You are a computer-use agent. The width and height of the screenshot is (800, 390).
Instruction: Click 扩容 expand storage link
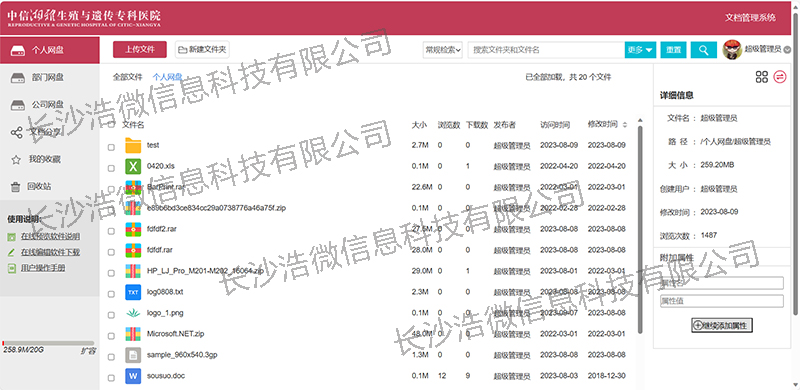[x=88, y=351]
